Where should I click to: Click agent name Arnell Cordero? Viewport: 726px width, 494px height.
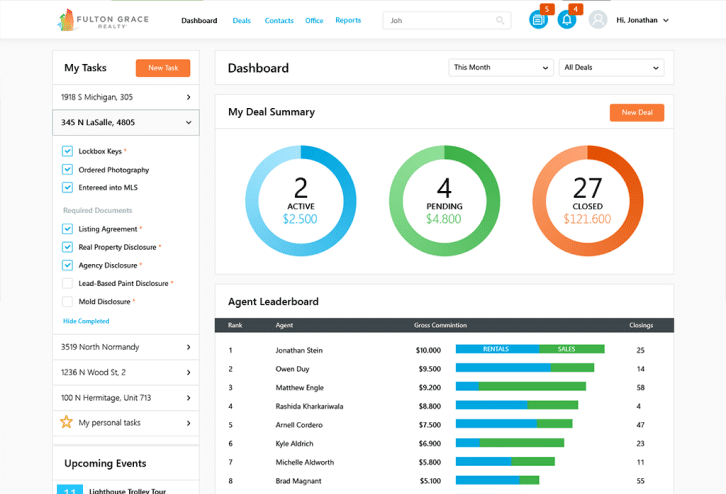(299, 425)
